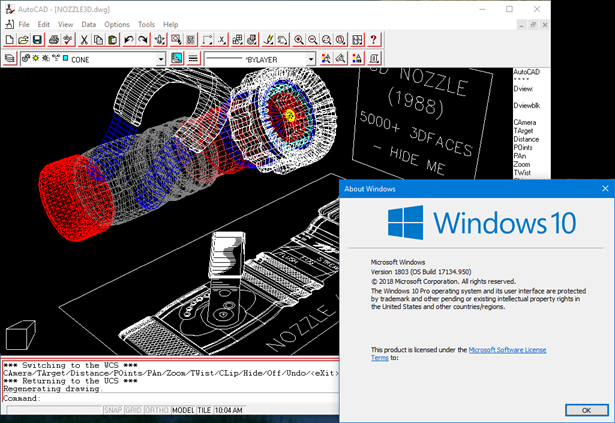Open a drawing using the Open folder icon

pos(23,40)
